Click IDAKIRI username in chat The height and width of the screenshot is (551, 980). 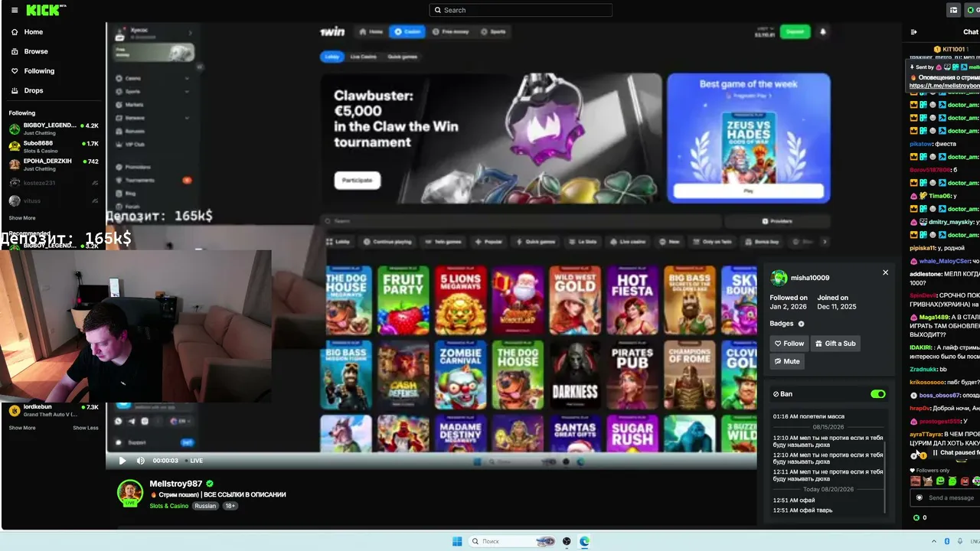tap(920, 347)
